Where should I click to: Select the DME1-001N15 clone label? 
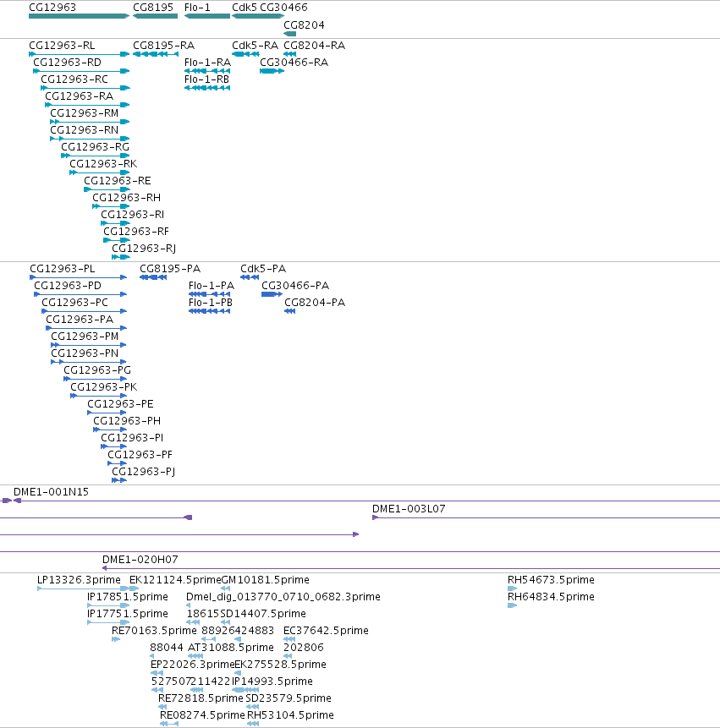pos(51,492)
